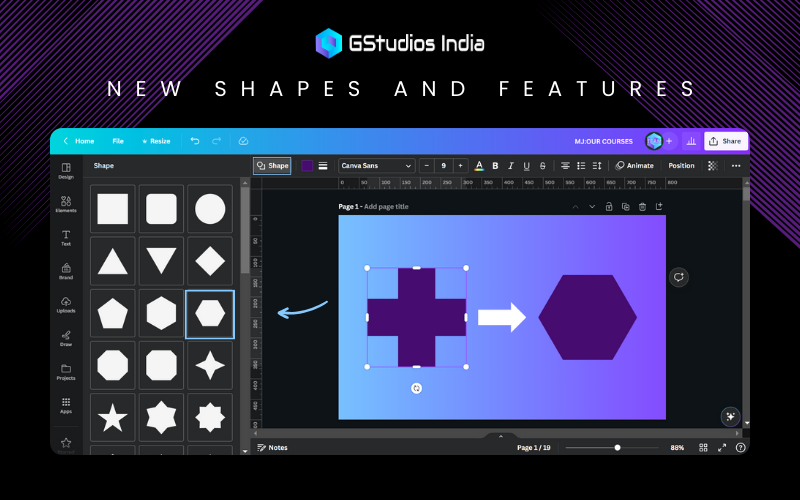The image size is (800, 500).
Task: Open the Position panel
Action: (x=681, y=166)
